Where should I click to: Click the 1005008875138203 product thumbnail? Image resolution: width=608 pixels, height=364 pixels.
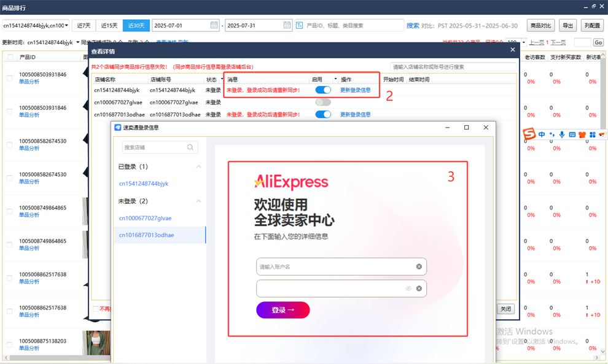click(x=96, y=343)
